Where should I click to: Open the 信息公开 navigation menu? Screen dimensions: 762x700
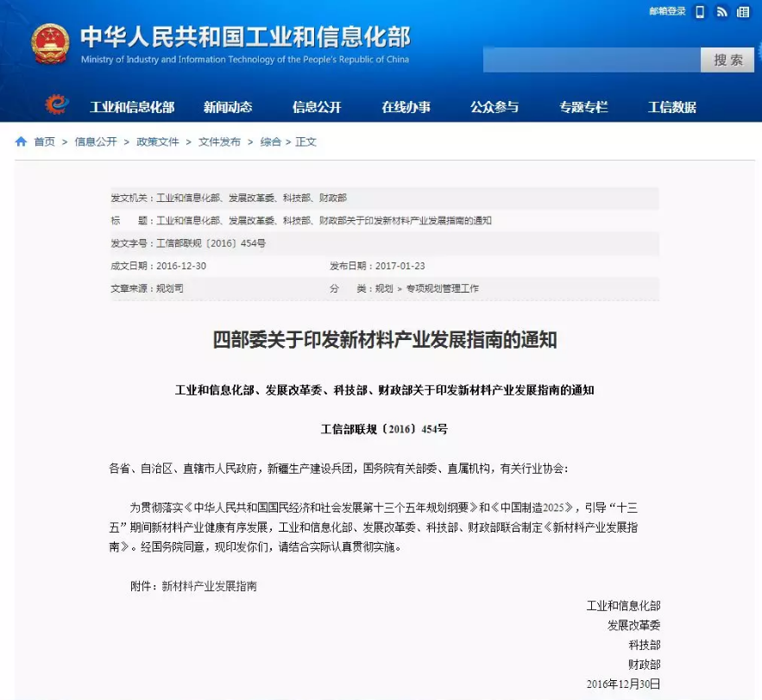click(x=317, y=107)
